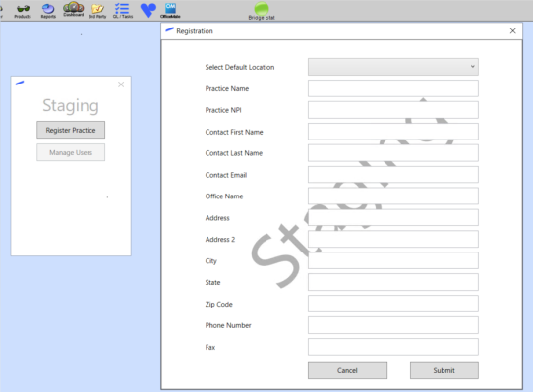
Task: Open the Products sunglasses icon
Action: (x=23, y=10)
